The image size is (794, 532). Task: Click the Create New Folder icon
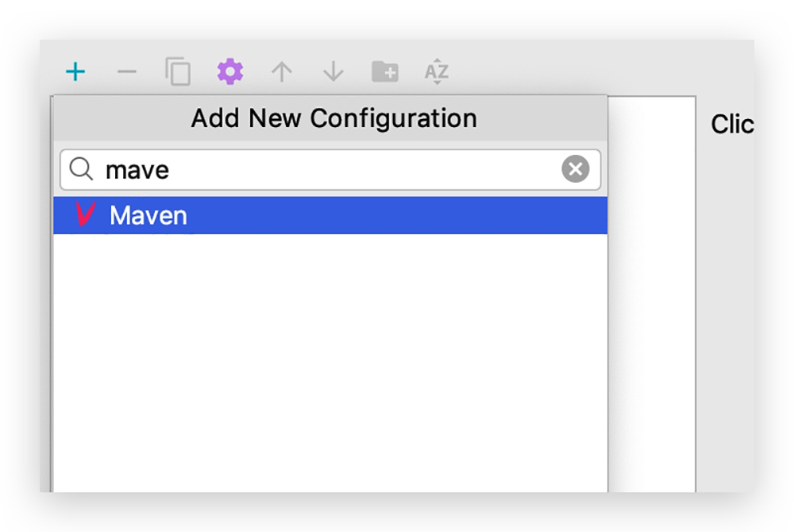click(385, 72)
